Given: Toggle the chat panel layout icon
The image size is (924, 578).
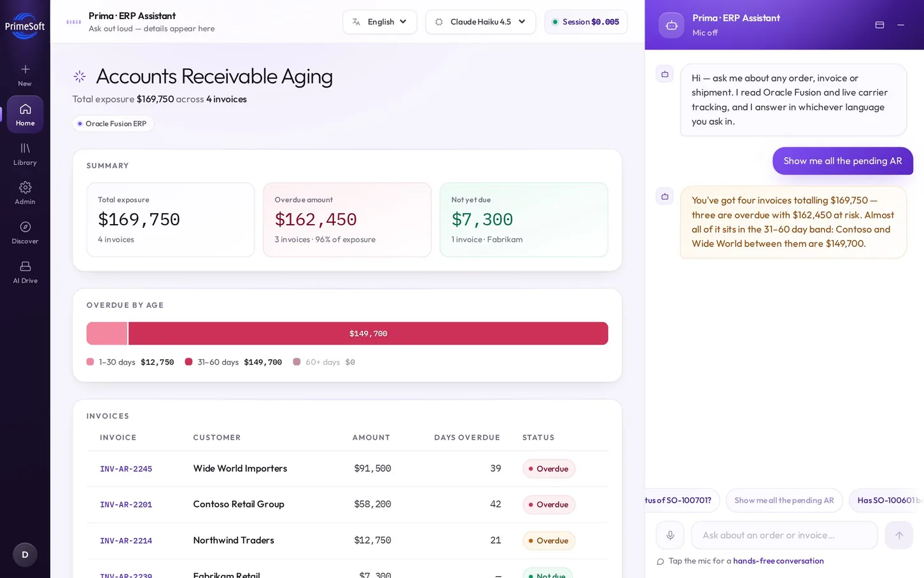Looking at the screenshot, I should tap(879, 25).
